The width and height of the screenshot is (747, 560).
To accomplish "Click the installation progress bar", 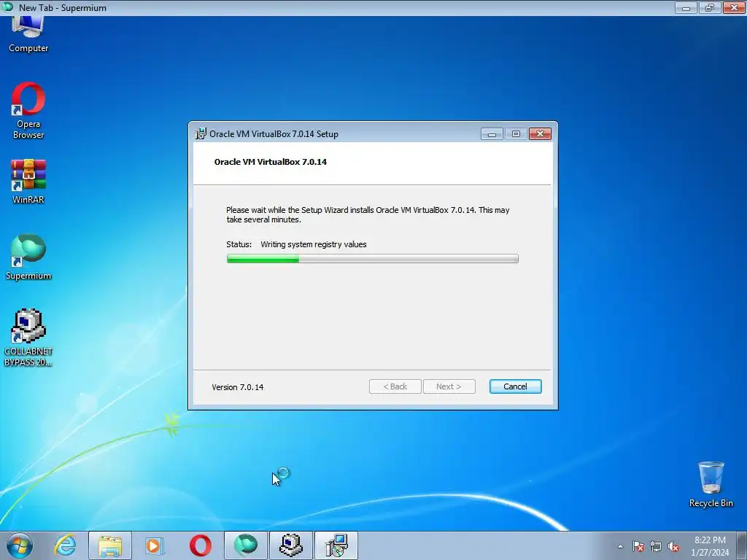I will click(373, 259).
